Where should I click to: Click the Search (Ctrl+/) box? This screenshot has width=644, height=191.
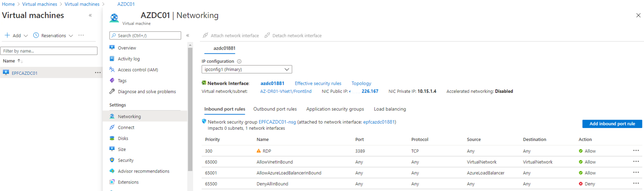145,36
